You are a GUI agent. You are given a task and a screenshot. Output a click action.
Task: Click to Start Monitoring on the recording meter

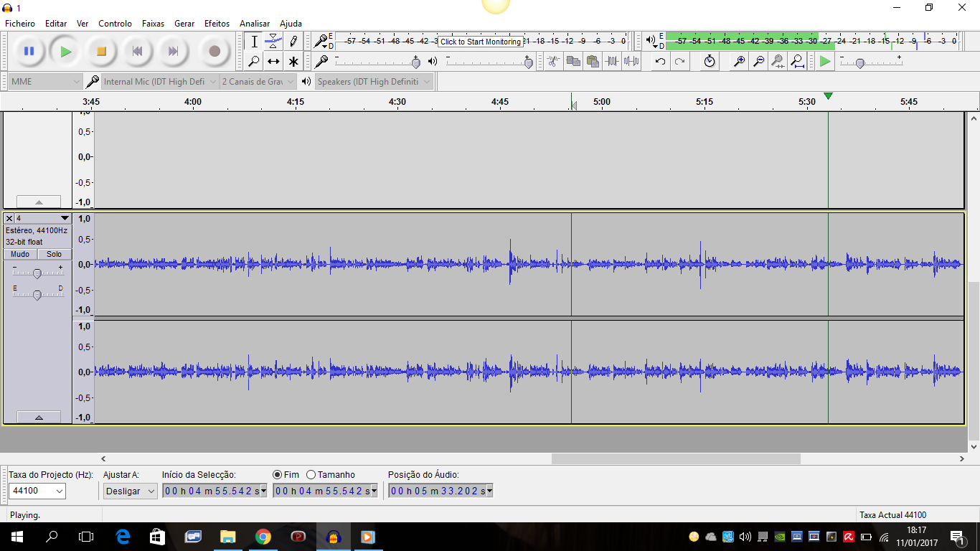pyautogui.click(x=480, y=42)
